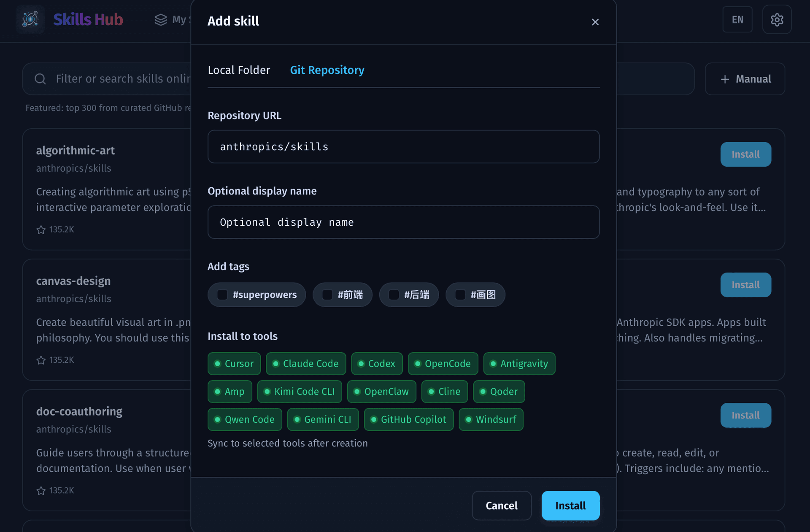Close the Add skill dialog

pos(595,22)
